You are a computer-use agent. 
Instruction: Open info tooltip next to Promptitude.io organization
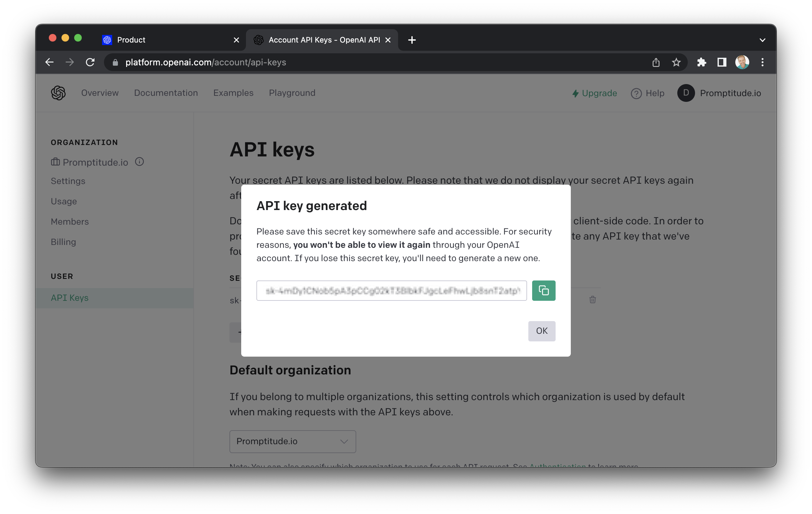coord(139,162)
